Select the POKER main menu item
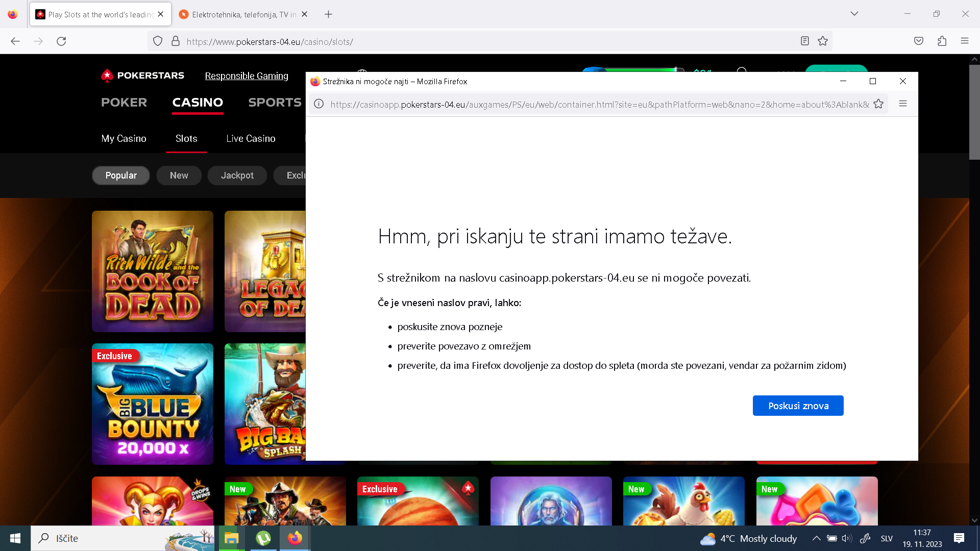This screenshot has width=980, height=551. (x=124, y=103)
